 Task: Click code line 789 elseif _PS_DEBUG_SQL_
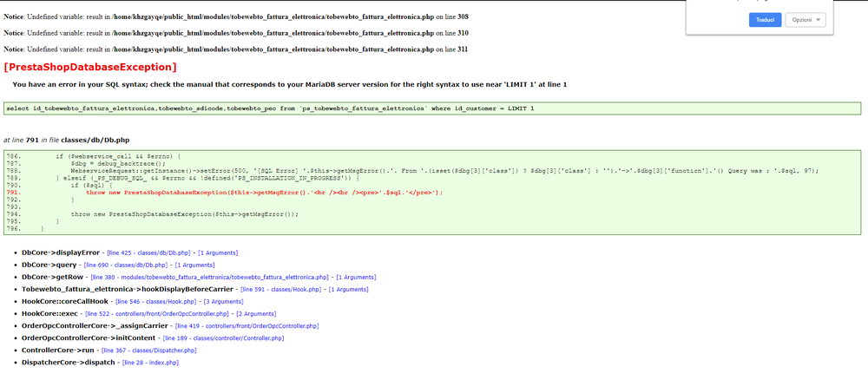coord(208,178)
